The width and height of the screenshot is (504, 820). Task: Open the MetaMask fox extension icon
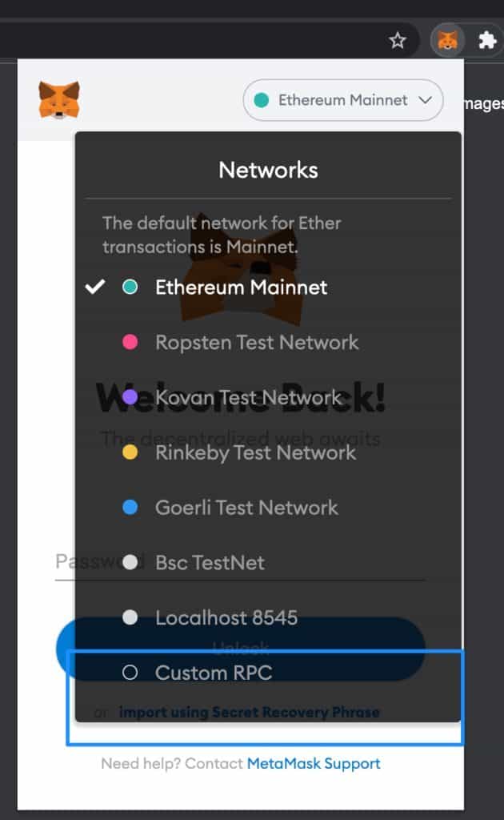[x=447, y=40]
